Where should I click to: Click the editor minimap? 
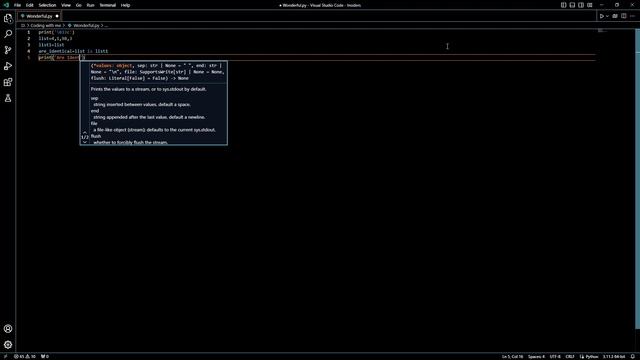[602, 31]
